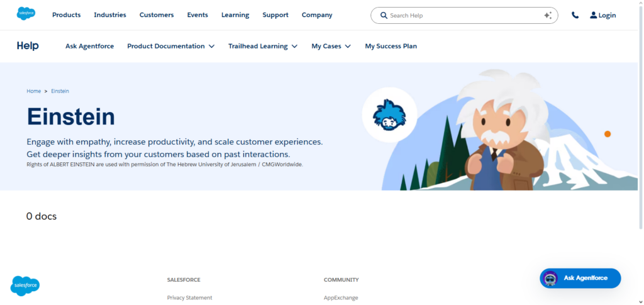Click the Agentforce robot avatar icon

[x=551, y=279]
